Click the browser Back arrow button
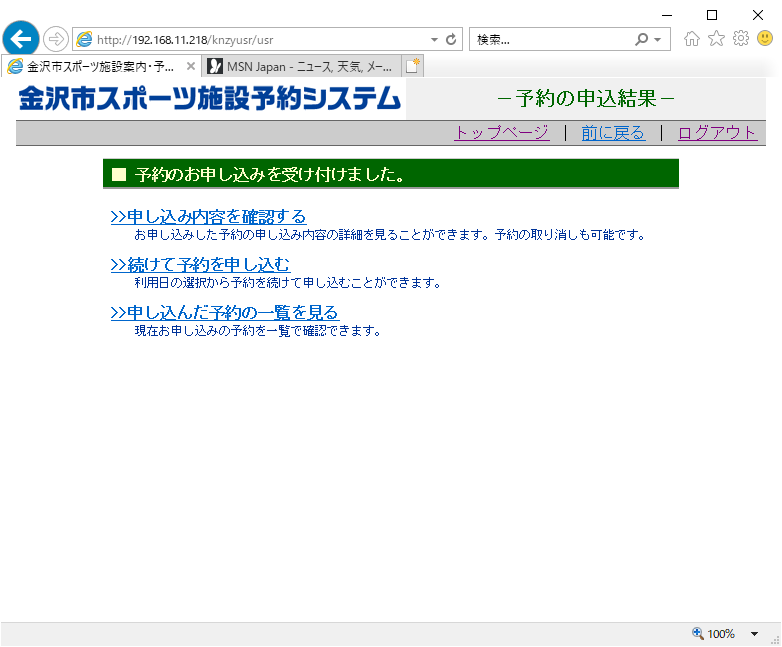The width and height of the screenshot is (782, 647). pyautogui.click(x=20, y=39)
